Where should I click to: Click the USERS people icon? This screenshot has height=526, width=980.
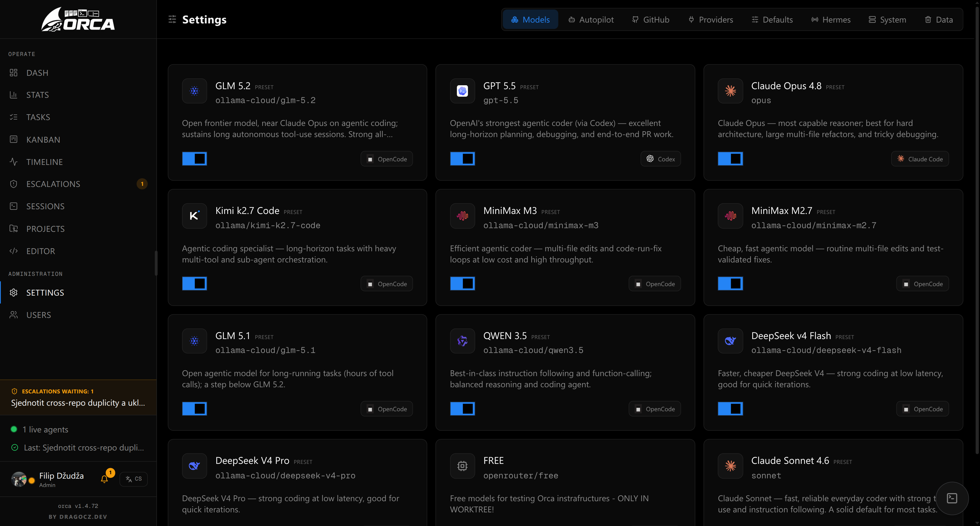tap(14, 315)
